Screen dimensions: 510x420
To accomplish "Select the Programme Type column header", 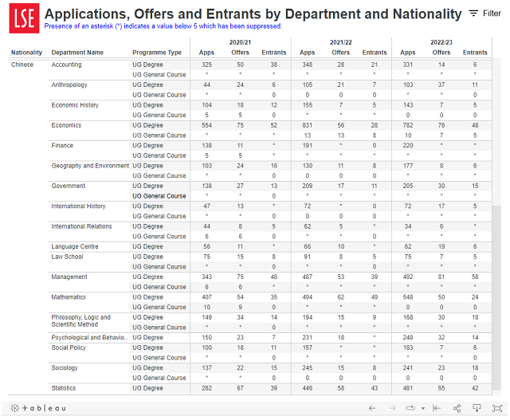I will (157, 53).
